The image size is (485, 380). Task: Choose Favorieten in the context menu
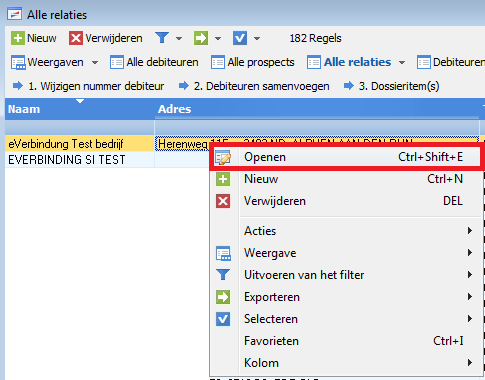[346, 341]
